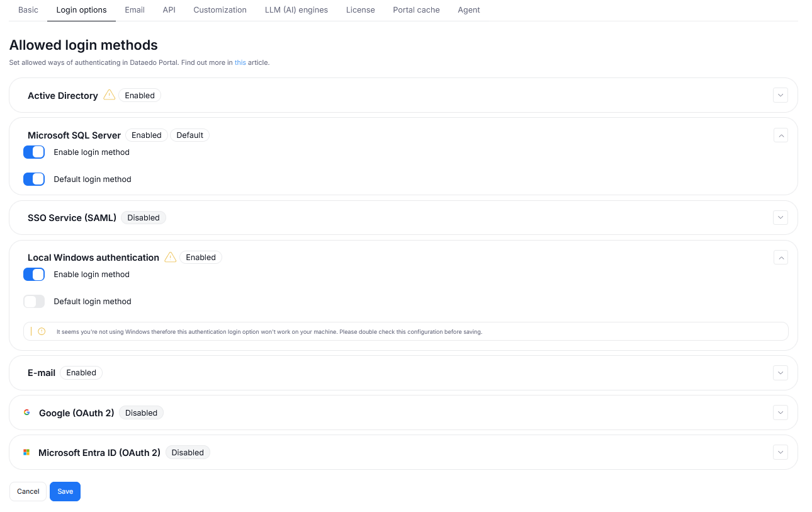Select the Google logo in Google (OAuth 2) row
This screenshot has height=512, width=812.
coord(26,412)
